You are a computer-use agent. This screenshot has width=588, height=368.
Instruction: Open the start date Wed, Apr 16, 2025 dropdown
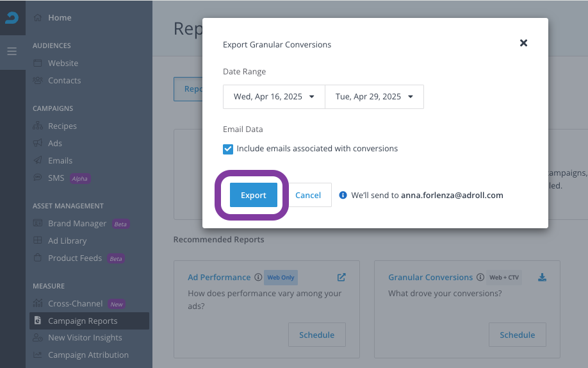(274, 97)
